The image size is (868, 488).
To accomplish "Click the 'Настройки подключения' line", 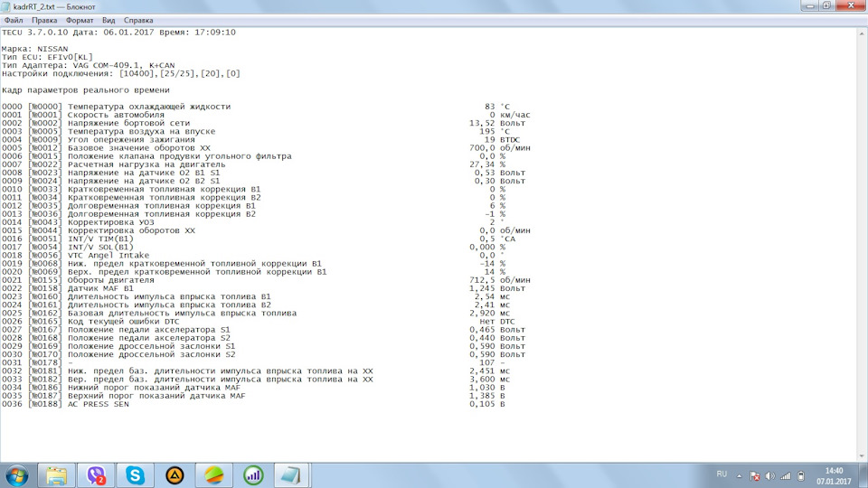I will click(x=120, y=73).
